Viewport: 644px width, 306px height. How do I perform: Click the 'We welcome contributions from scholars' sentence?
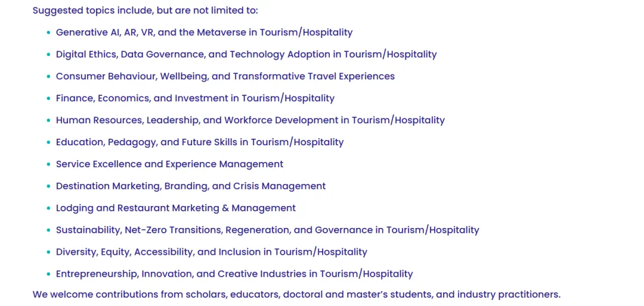pyautogui.click(x=296, y=295)
